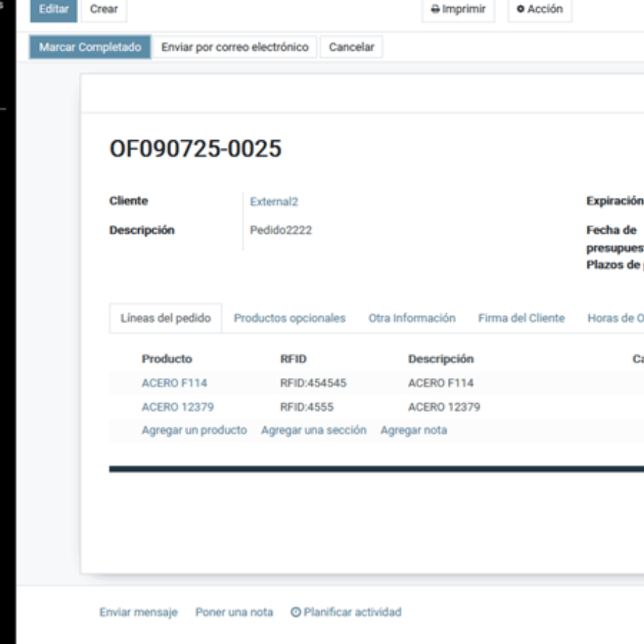
Task: Click Marcar Completado
Action: [x=90, y=47]
